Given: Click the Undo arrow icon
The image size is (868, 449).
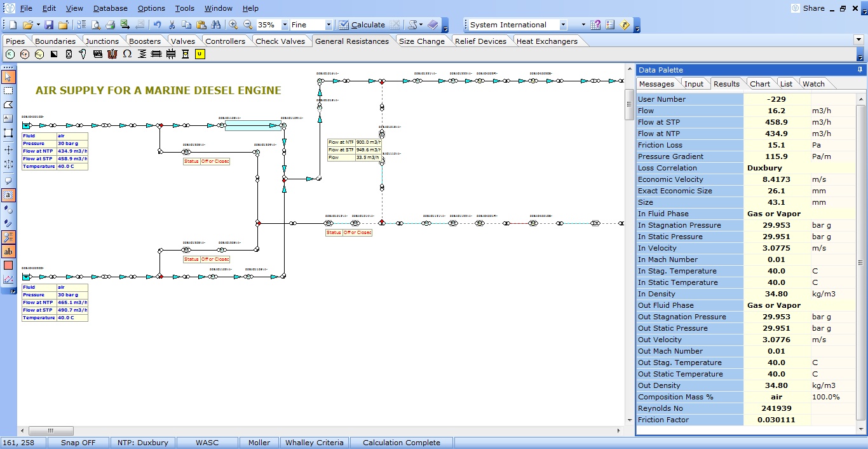Looking at the screenshot, I should [x=157, y=25].
